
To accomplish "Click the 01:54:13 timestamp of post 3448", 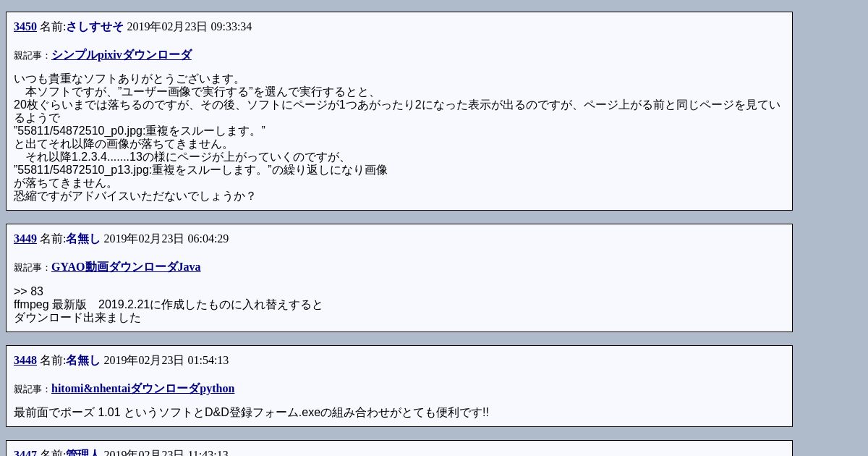I will tap(208, 360).
